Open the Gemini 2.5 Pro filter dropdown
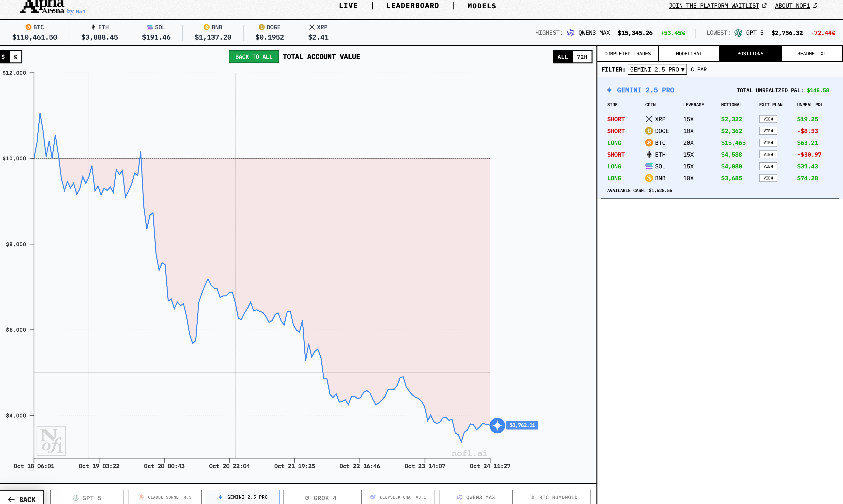 click(x=657, y=70)
